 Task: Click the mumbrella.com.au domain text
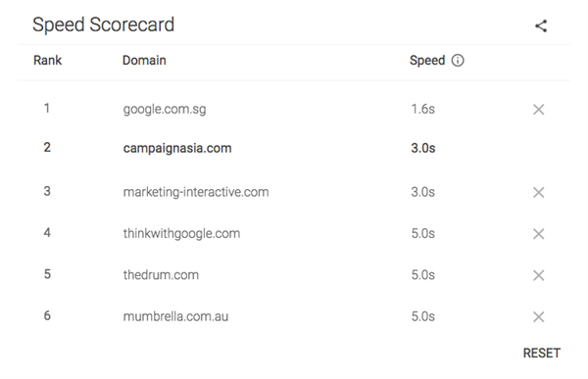(x=175, y=316)
